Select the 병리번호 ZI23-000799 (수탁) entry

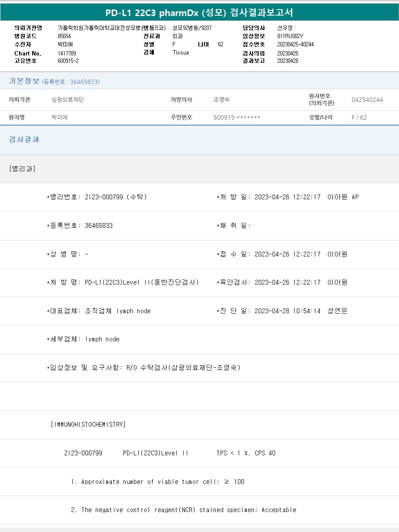coord(115,197)
